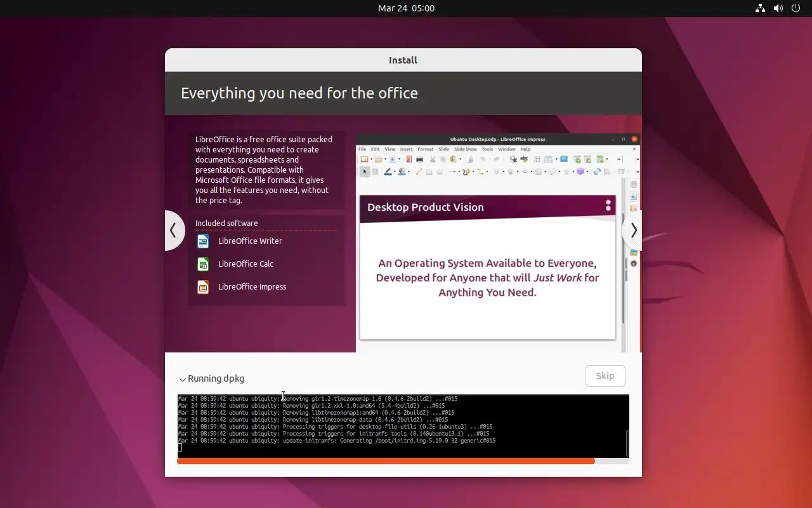Click the terminal cursor on the empty line

180,448
